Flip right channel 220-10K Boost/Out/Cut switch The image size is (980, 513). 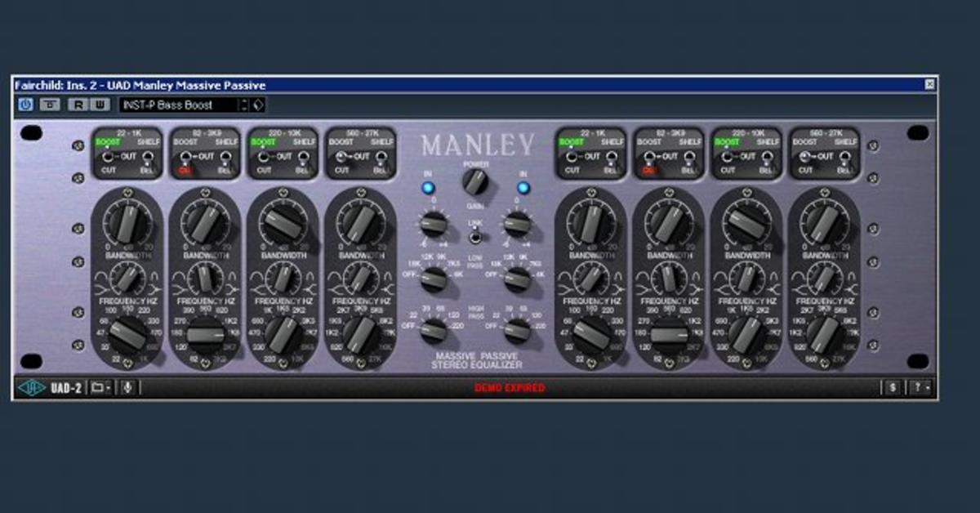tap(728, 156)
